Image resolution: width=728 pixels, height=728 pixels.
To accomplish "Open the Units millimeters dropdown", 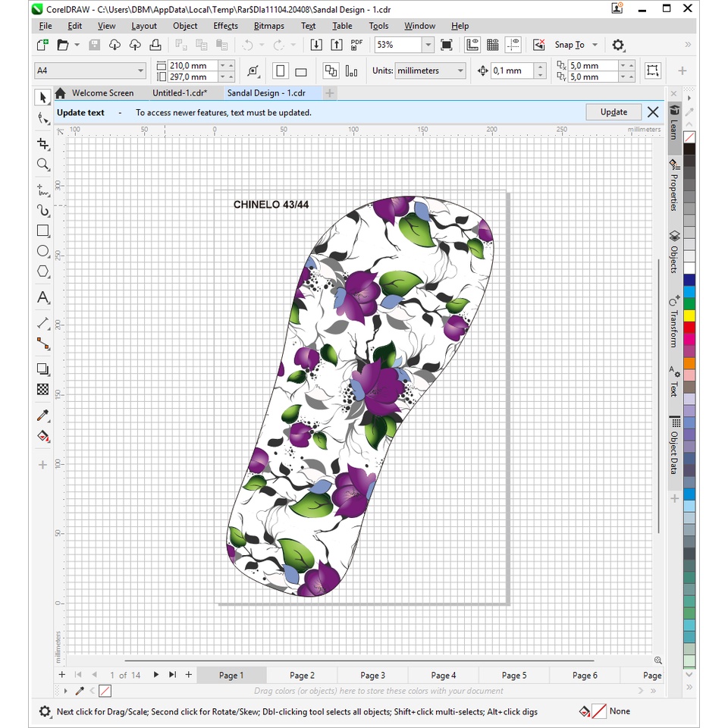I will click(460, 71).
